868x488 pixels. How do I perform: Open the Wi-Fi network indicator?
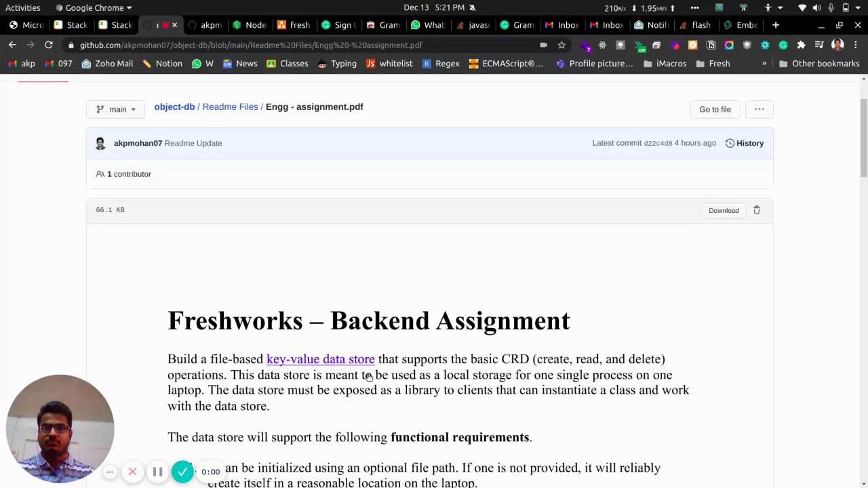803,7
